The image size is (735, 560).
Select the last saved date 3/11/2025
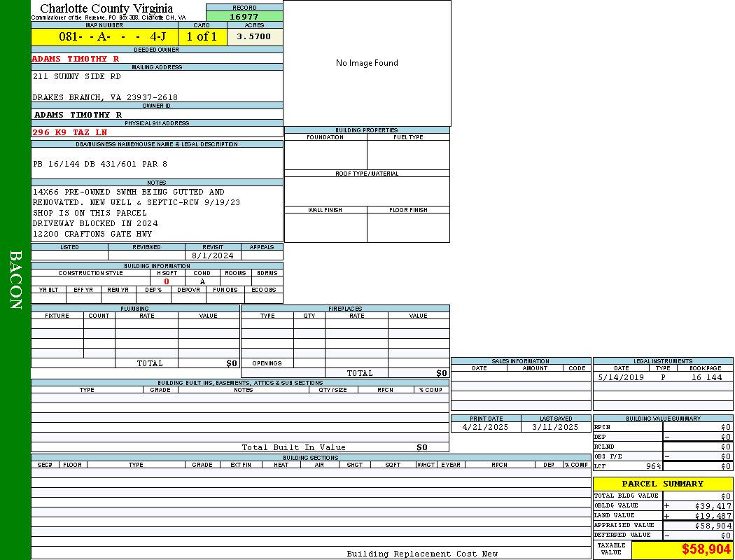(x=555, y=427)
